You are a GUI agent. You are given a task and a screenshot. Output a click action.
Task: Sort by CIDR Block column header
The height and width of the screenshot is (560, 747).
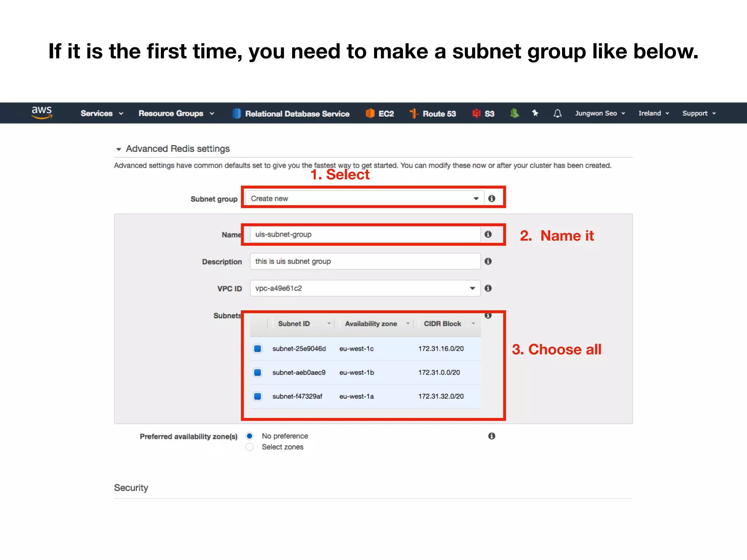point(442,323)
